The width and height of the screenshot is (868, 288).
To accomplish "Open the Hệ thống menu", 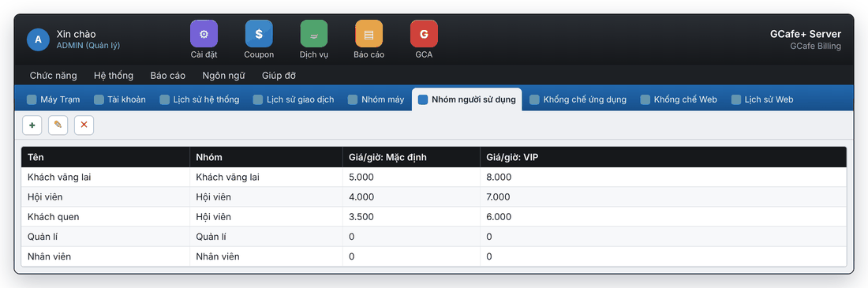I will pos(114,76).
